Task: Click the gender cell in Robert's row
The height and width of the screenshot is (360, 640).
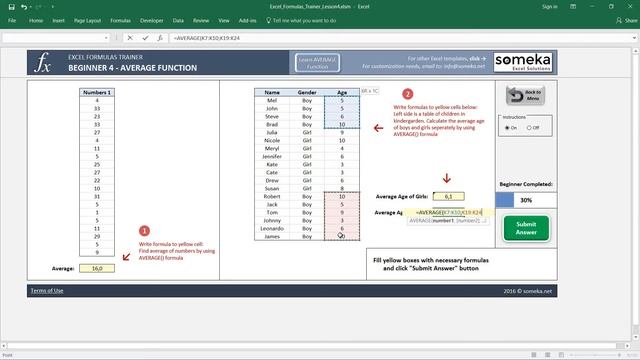Action: pos(307,197)
